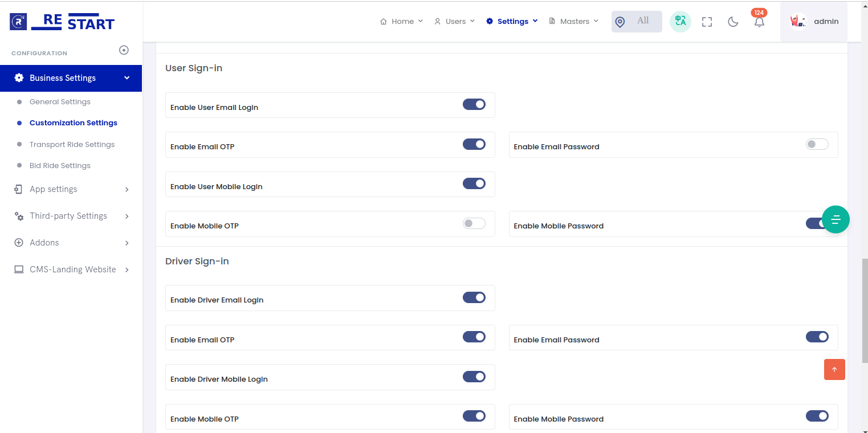Enter fullscreen with the expand icon

(707, 22)
